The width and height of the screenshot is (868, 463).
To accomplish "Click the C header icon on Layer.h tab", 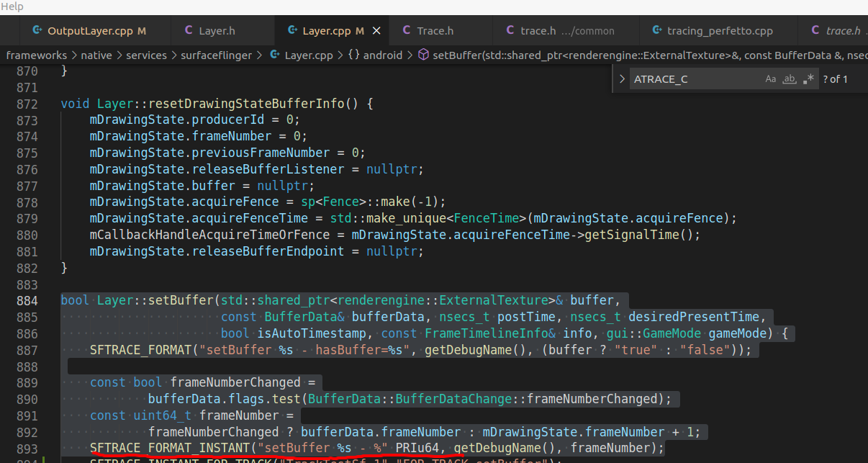I will pos(189,31).
